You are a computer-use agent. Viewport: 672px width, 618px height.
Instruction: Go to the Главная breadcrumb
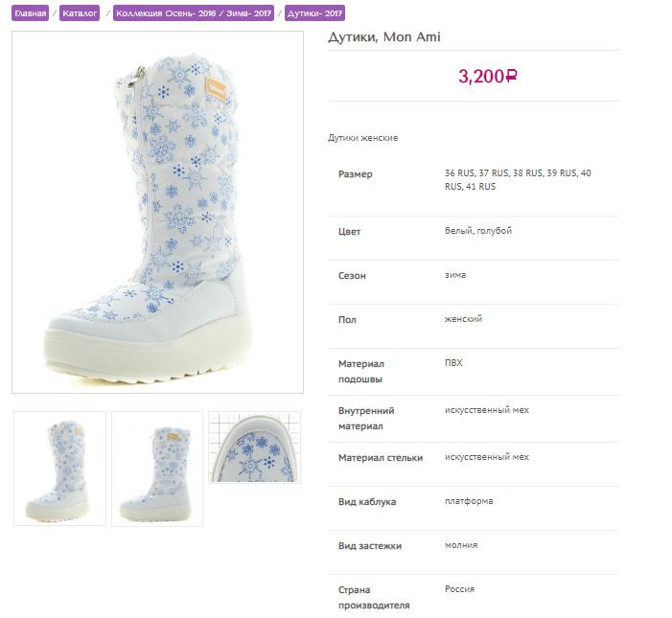click(30, 13)
